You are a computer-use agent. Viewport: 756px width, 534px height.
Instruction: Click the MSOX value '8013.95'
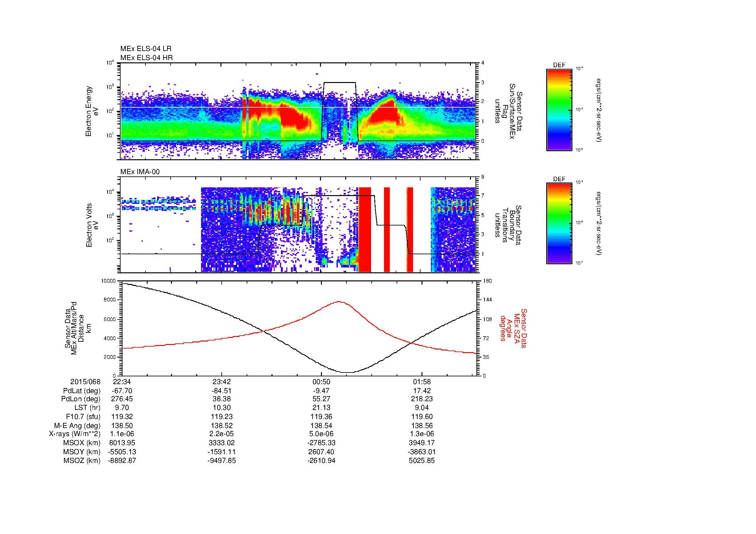tap(122, 443)
